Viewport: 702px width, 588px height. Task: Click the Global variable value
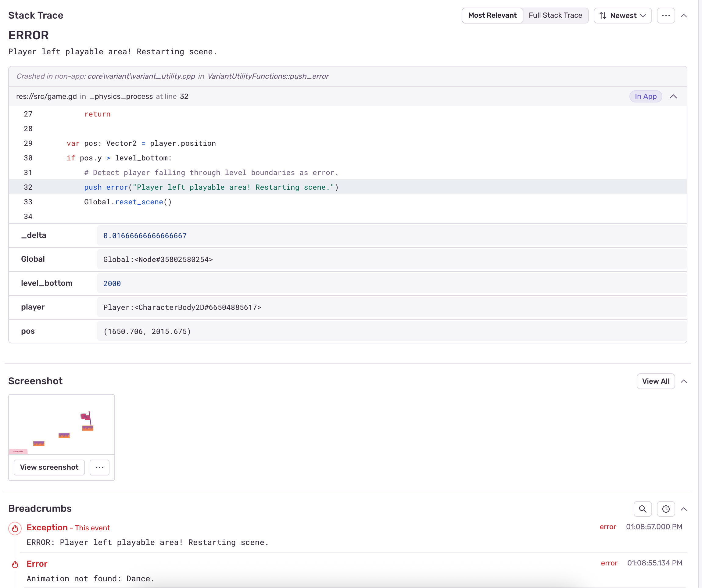pos(392,260)
